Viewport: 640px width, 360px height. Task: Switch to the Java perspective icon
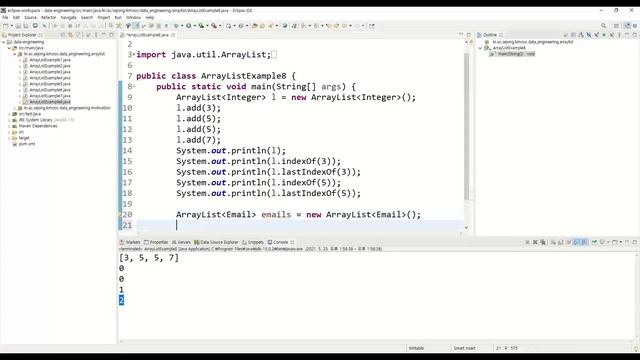point(627,26)
